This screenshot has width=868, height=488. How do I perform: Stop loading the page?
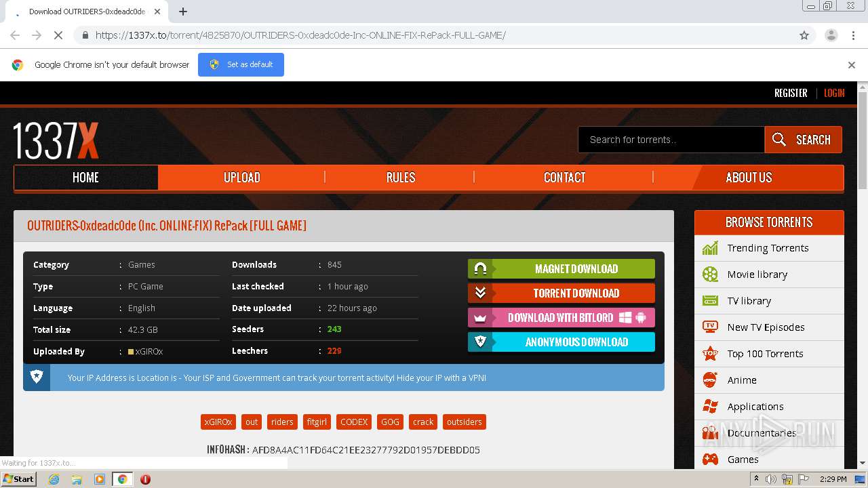tap(58, 35)
